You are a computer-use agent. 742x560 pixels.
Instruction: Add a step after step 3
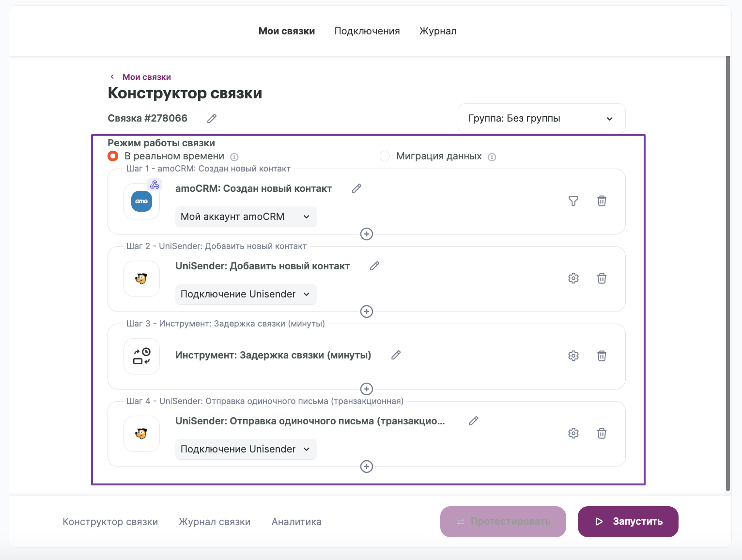(367, 389)
